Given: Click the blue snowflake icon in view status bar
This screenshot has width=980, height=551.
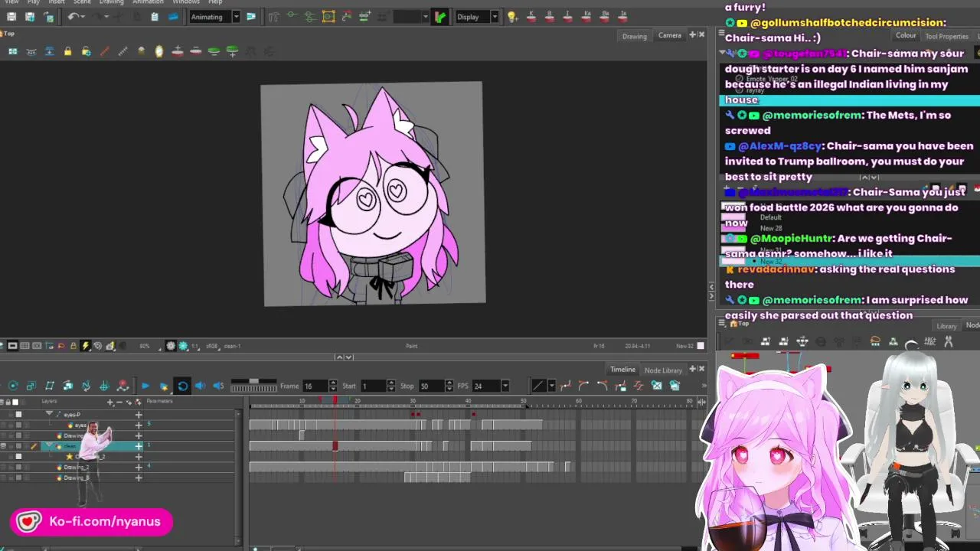Looking at the screenshot, I should coord(183,346).
